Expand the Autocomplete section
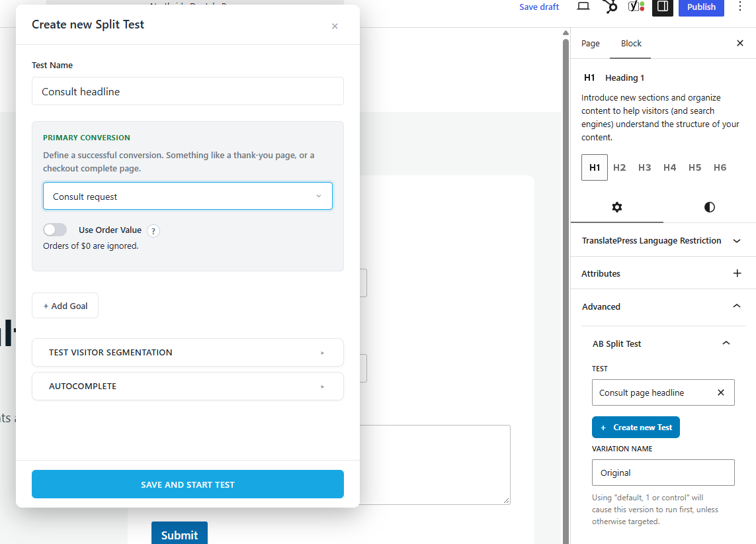 click(x=188, y=386)
